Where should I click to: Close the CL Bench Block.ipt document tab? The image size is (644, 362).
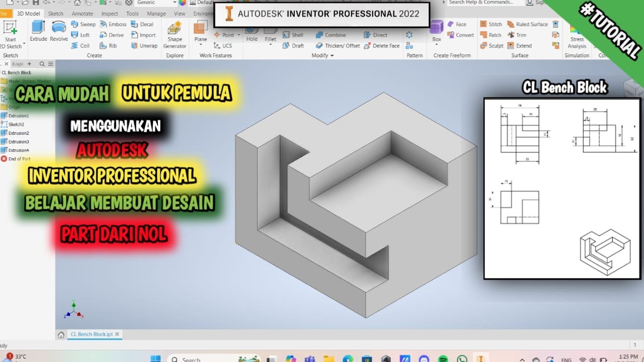tap(117, 334)
